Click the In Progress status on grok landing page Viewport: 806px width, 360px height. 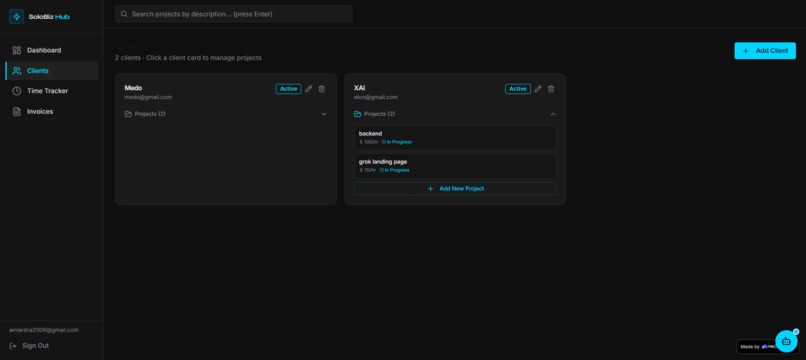(x=395, y=170)
